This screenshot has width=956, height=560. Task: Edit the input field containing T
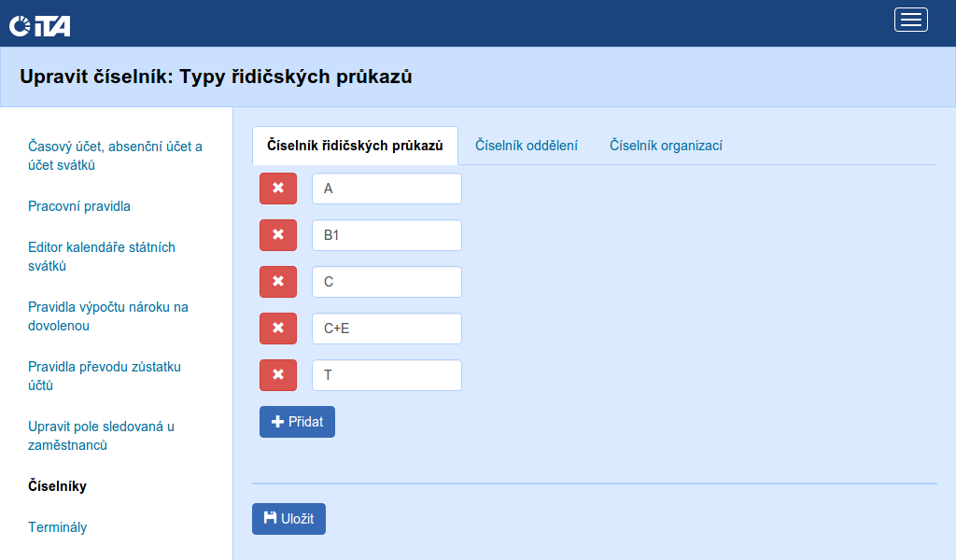387,375
